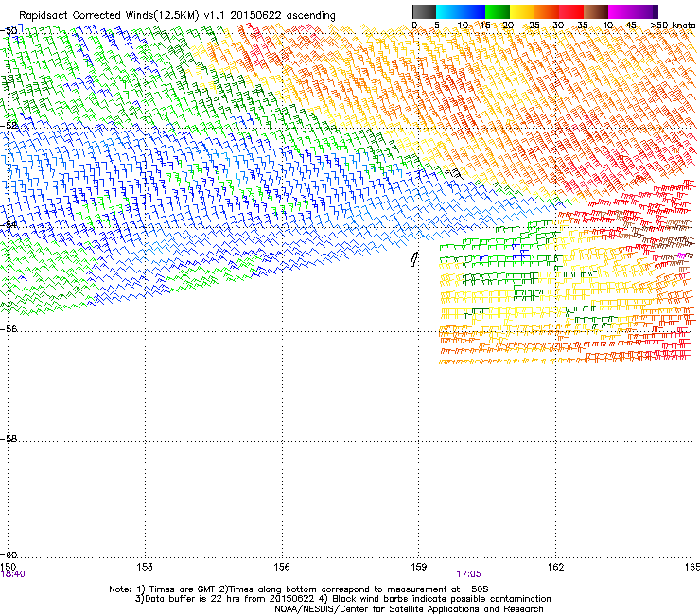Click the '-58' latitude axis label

coord(9,439)
